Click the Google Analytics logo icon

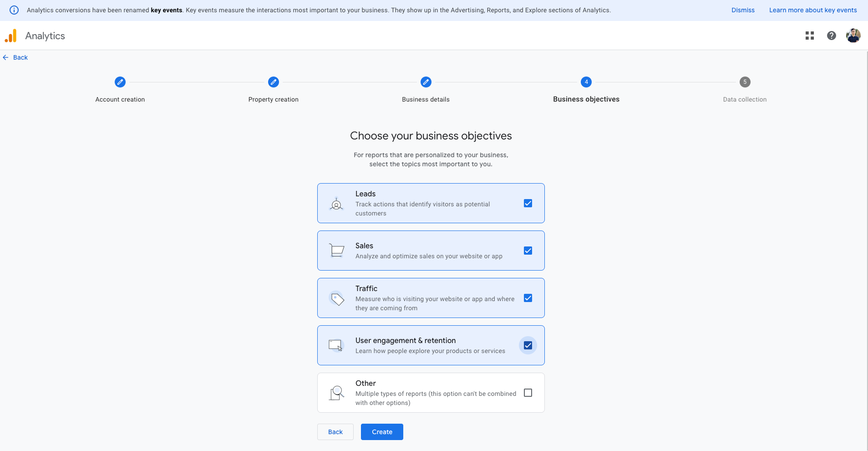point(11,36)
